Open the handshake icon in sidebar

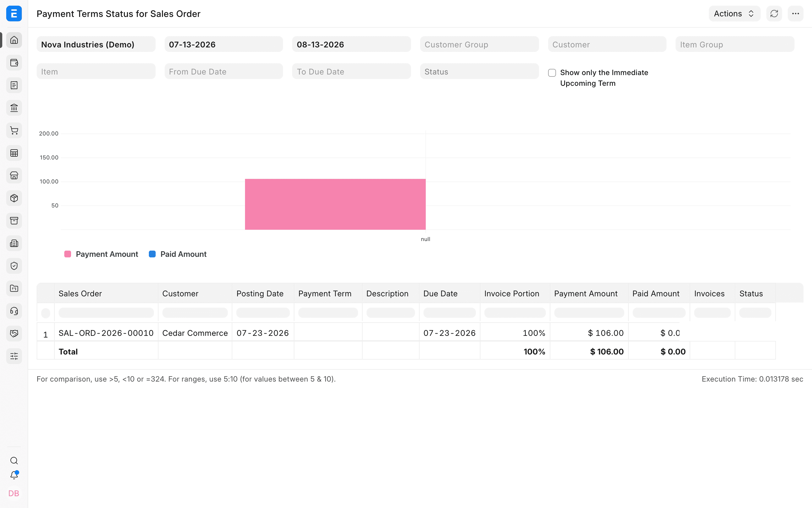[14, 334]
